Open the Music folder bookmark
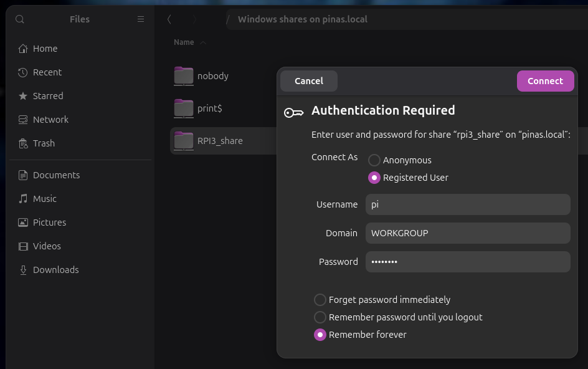Viewport: 588px width, 369px height. [x=80, y=199]
